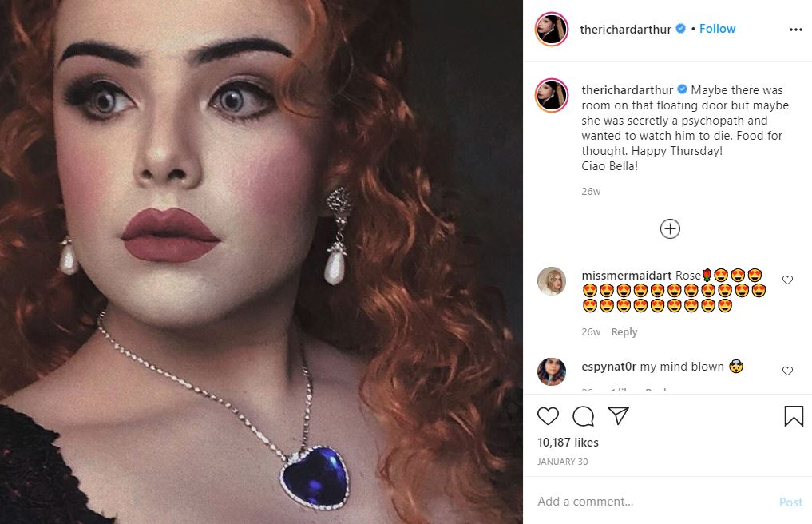Save post with the bookmark icon
This screenshot has width=812, height=524.
(x=793, y=416)
